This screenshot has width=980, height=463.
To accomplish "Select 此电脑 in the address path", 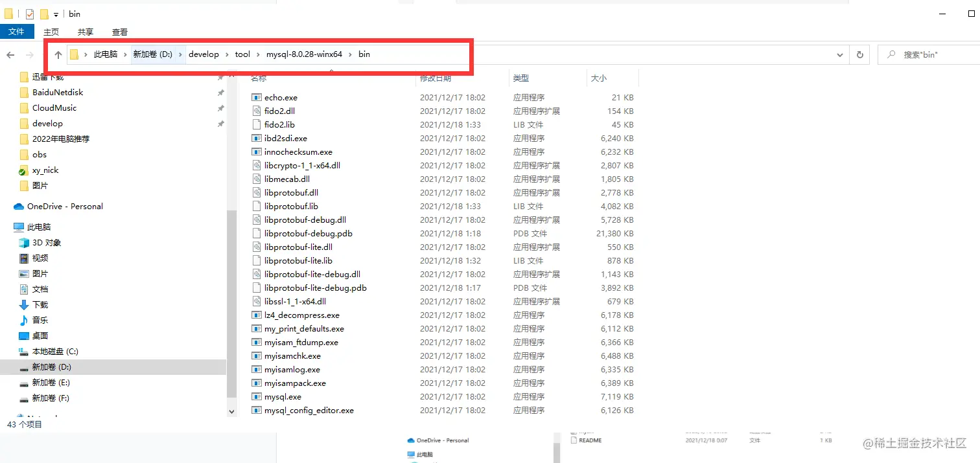I will pyautogui.click(x=106, y=54).
